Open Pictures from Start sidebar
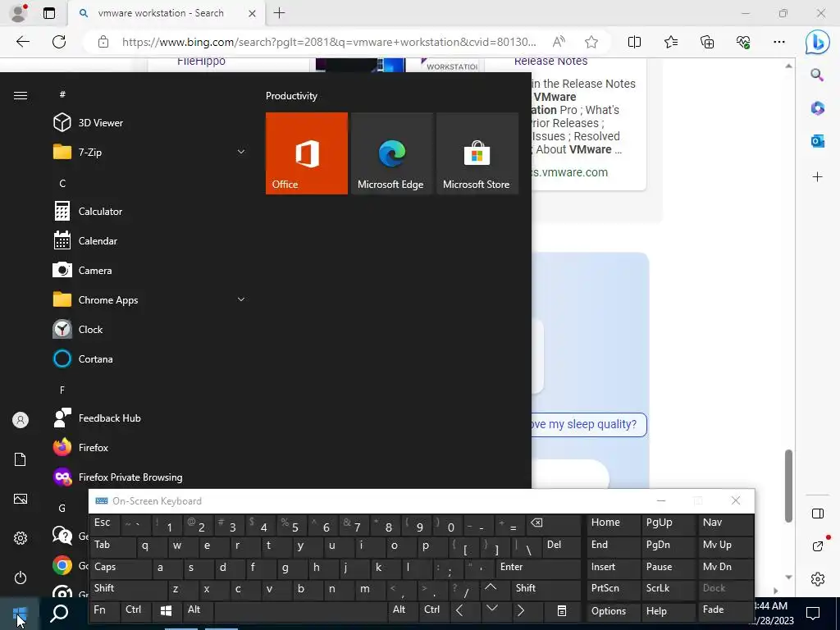840x630 pixels. coord(21,499)
